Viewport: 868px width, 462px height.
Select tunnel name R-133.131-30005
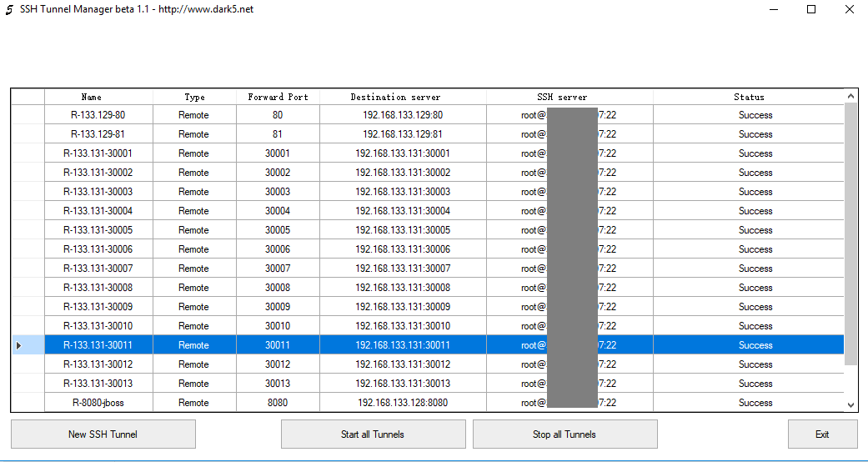click(x=98, y=230)
